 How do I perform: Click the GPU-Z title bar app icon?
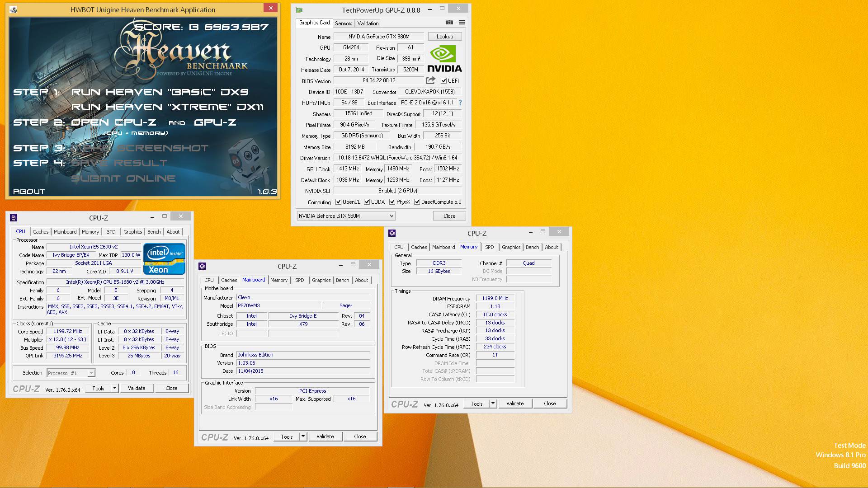pyautogui.click(x=299, y=9)
